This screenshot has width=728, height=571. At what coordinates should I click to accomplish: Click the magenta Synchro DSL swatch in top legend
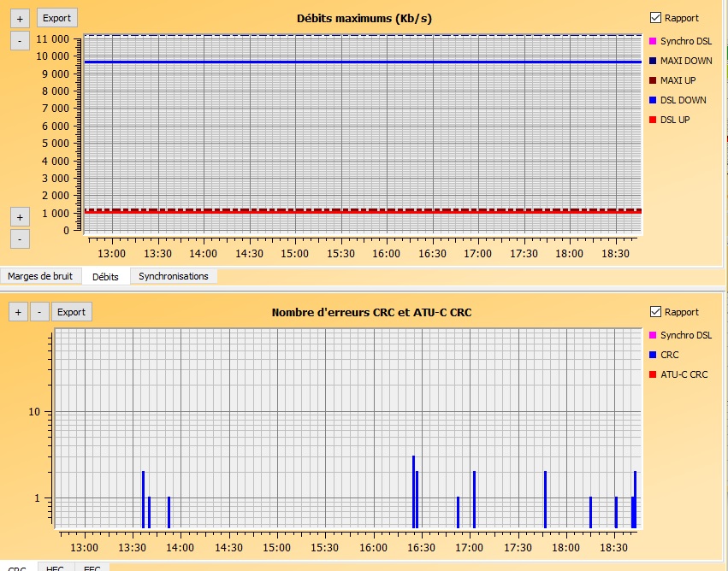653,41
